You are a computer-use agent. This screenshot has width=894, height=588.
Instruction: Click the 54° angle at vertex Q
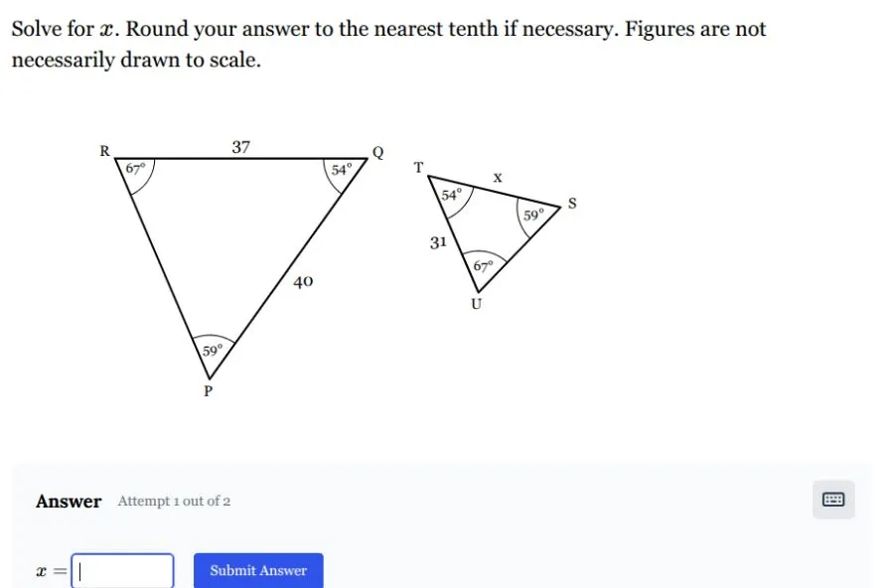(x=342, y=170)
